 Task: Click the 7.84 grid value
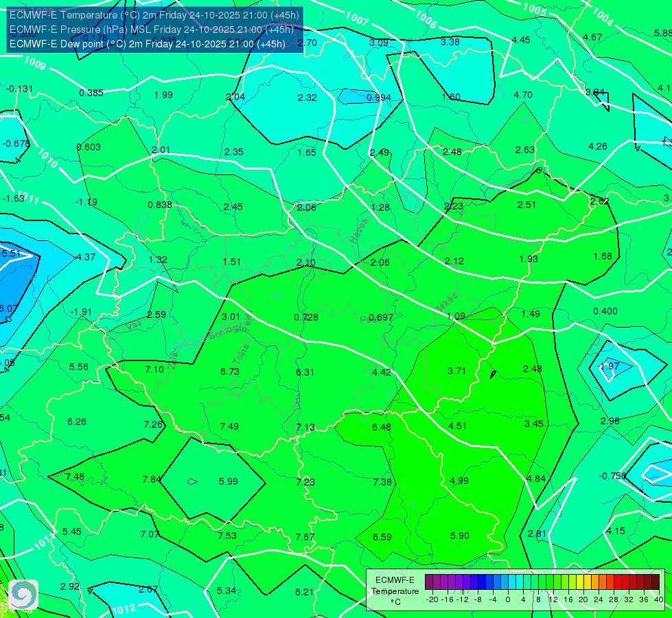click(152, 479)
